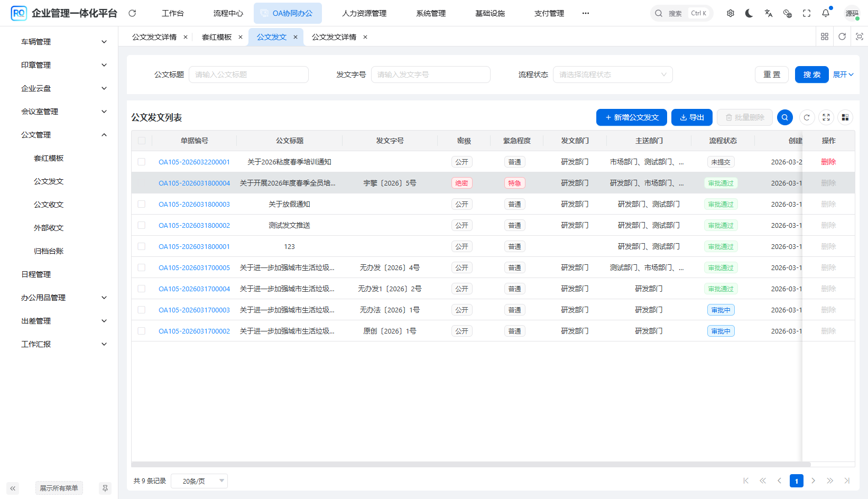Click the 公文标题 input field

tap(248, 75)
